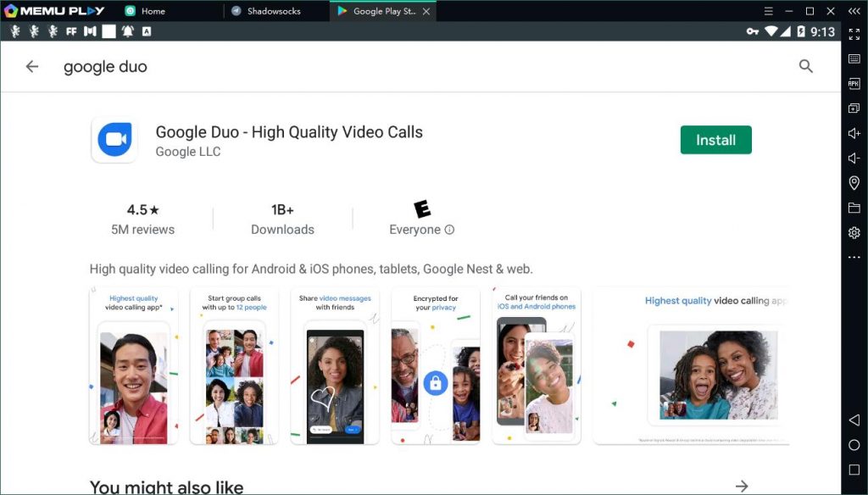Open the virtual location tool
This screenshot has height=495, width=868.
(854, 183)
